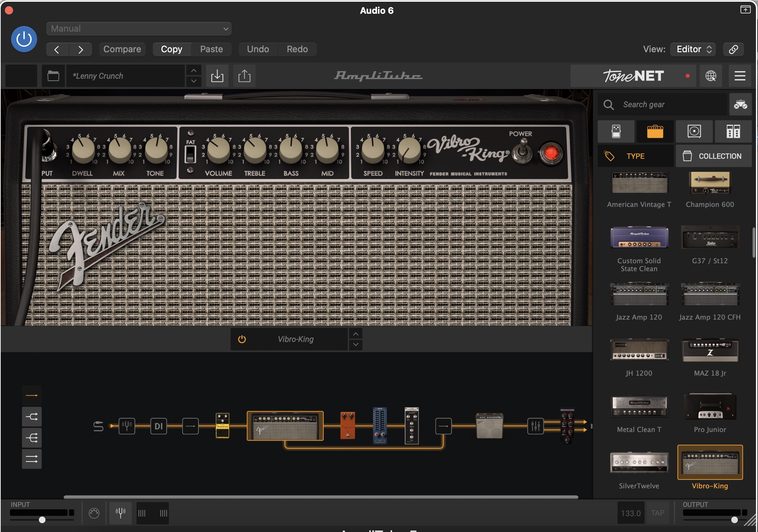The width and height of the screenshot is (758, 532).
Task: Select the rack effects gear category
Action: pyautogui.click(x=733, y=132)
